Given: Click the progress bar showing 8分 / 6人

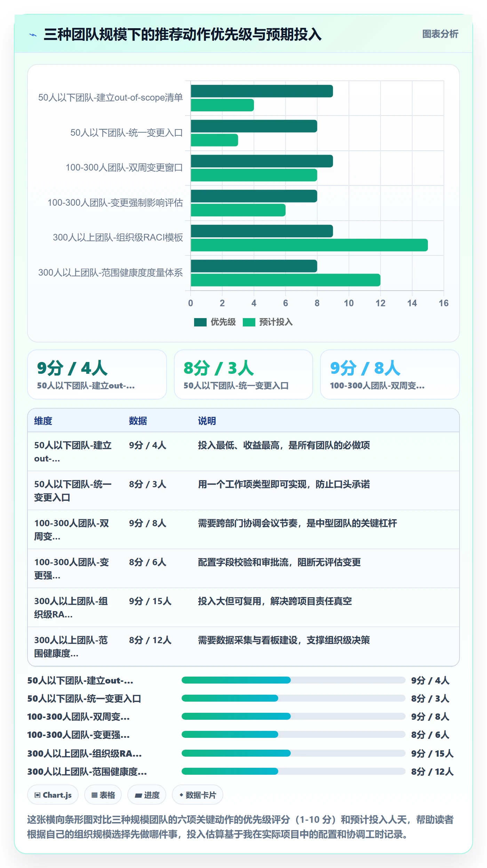Looking at the screenshot, I should click(x=294, y=734).
